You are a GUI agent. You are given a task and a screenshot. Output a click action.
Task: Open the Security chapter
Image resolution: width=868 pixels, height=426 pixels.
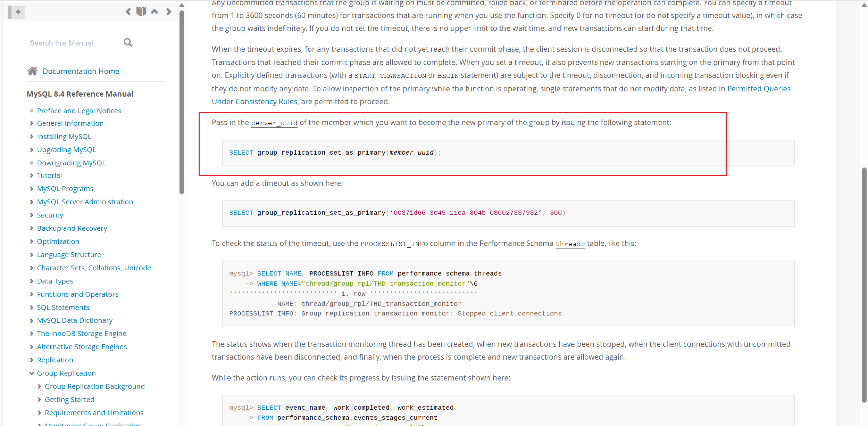pyautogui.click(x=50, y=215)
